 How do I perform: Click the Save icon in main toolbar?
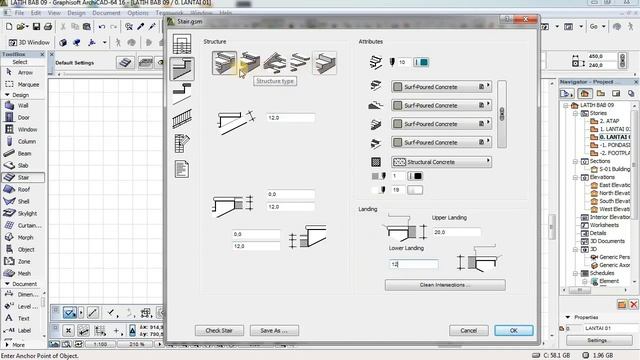tap(36, 27)
